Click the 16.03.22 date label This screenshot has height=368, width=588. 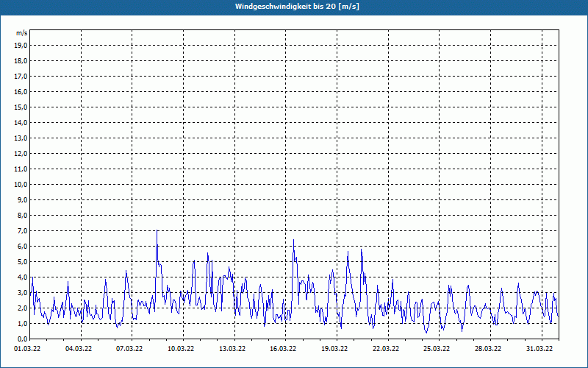click(283, 348)
